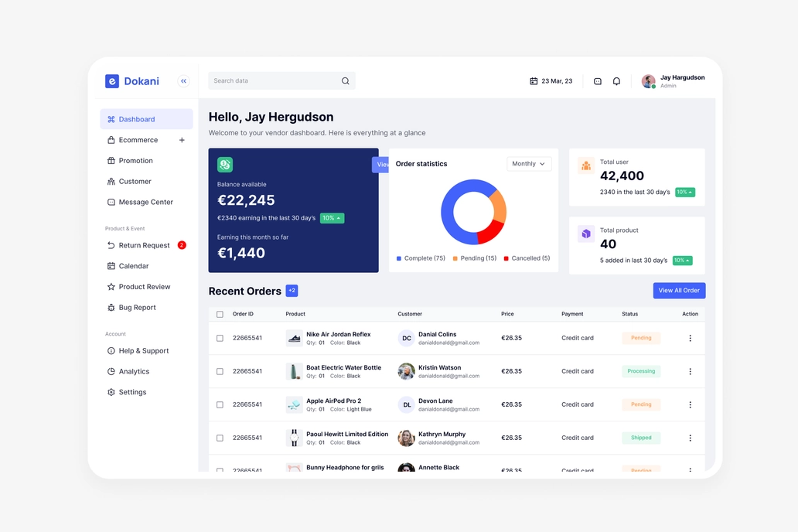Click the Customer column header
This screenshot has width=798, height=532.
tap(410, 314)
